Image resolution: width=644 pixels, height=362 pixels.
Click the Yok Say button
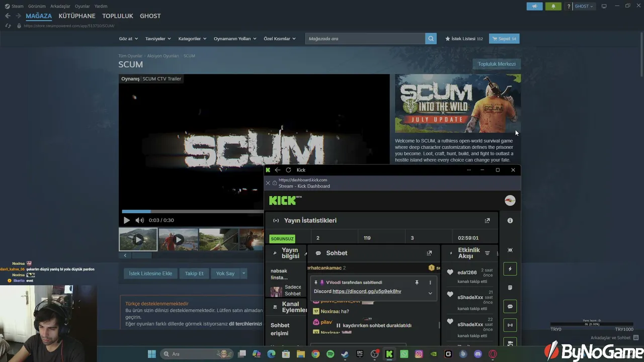click(x=225, y=274)
